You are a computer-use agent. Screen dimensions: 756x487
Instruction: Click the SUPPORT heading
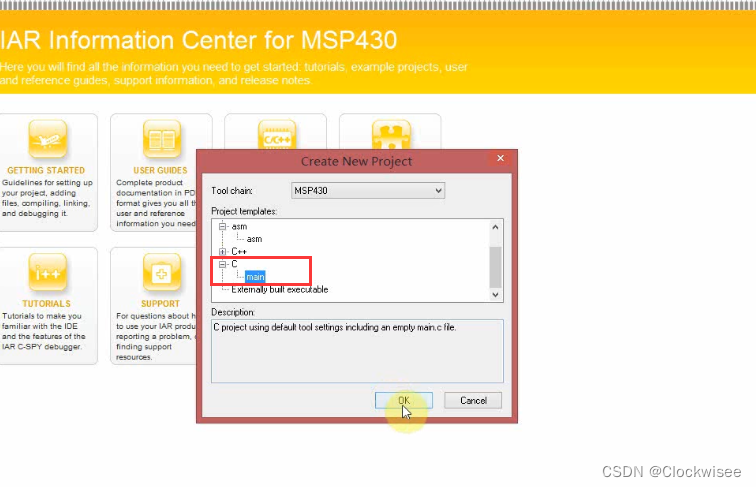[x=160, y=304]
